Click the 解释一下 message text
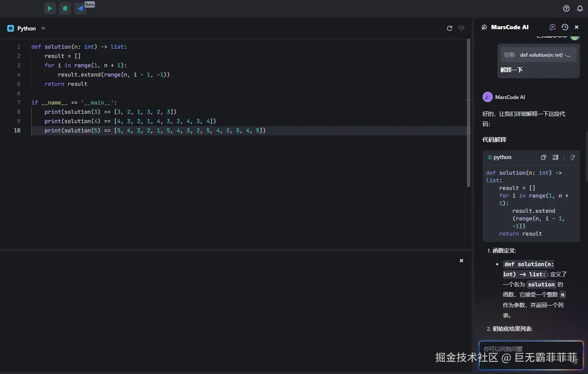588x374 pixels. [x=512, y=69]
